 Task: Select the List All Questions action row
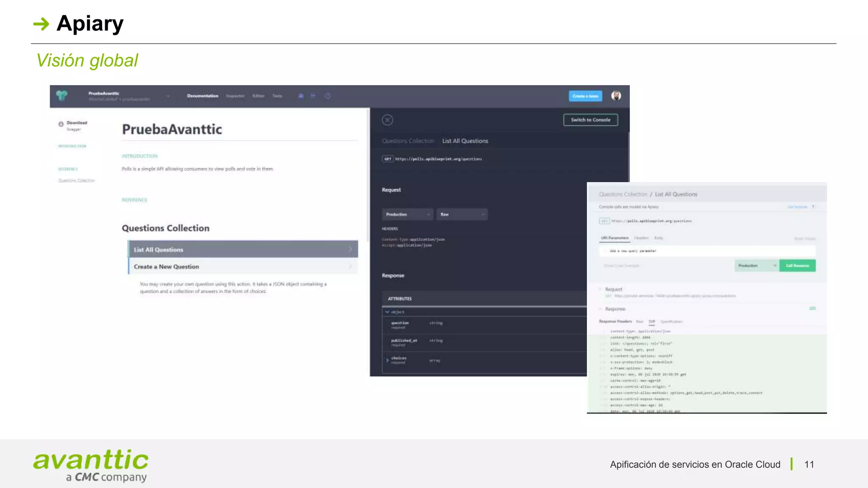point(243,250)
